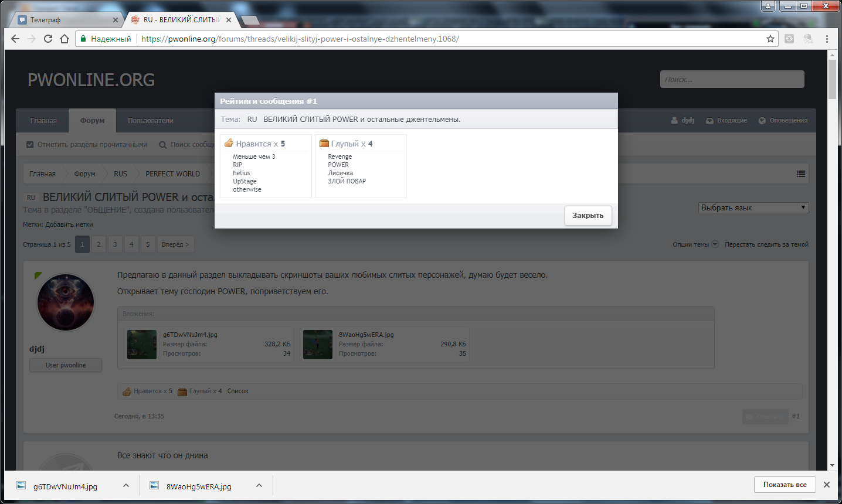Click user Revenge in Глупый list

click(x=340, y=156)
